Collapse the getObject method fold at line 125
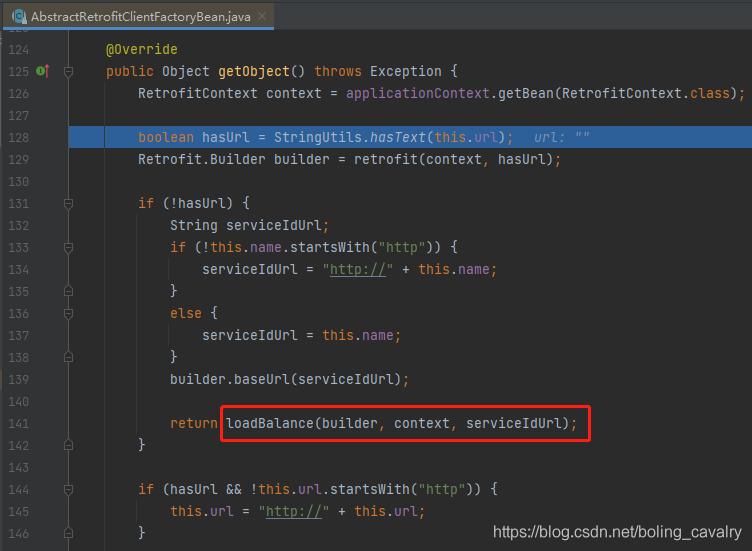752x551 pixels. pos(69,72)
